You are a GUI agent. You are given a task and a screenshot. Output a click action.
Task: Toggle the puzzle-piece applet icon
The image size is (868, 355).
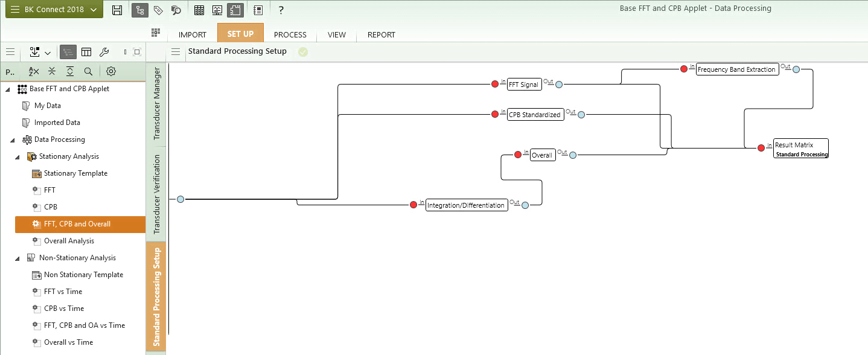point(235,10)
